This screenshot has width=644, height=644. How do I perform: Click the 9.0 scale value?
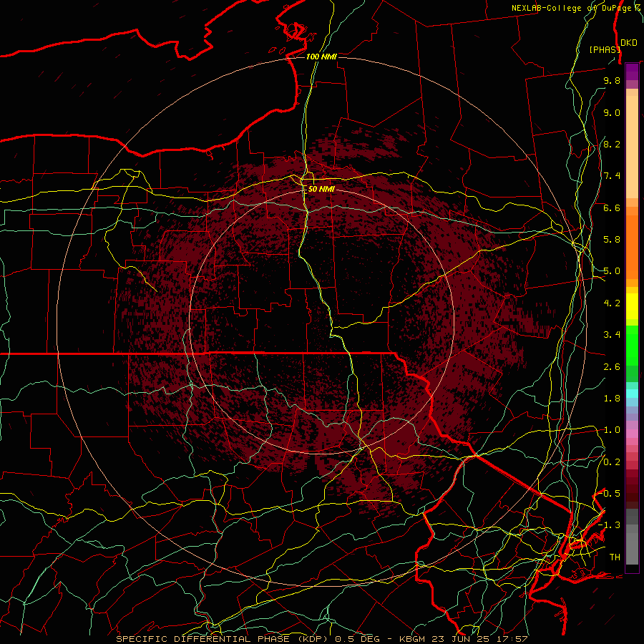[x=612, y=112]
